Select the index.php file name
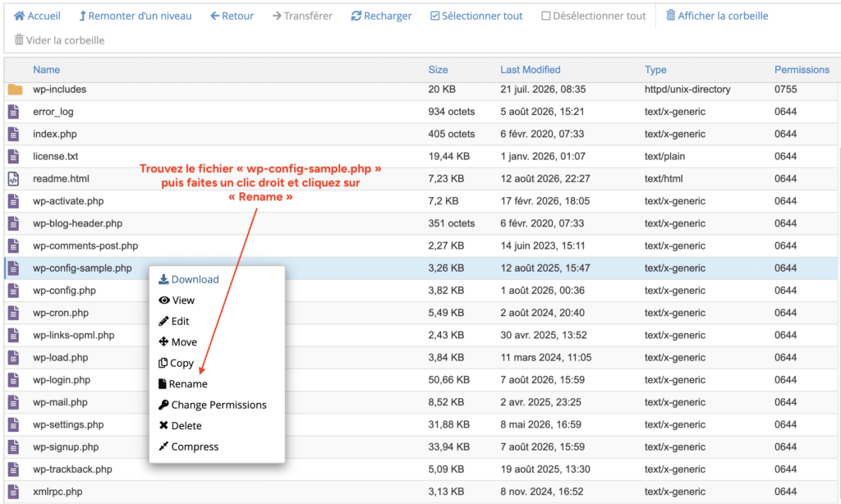Screen dimensions: 841x504 click(55, 134)
